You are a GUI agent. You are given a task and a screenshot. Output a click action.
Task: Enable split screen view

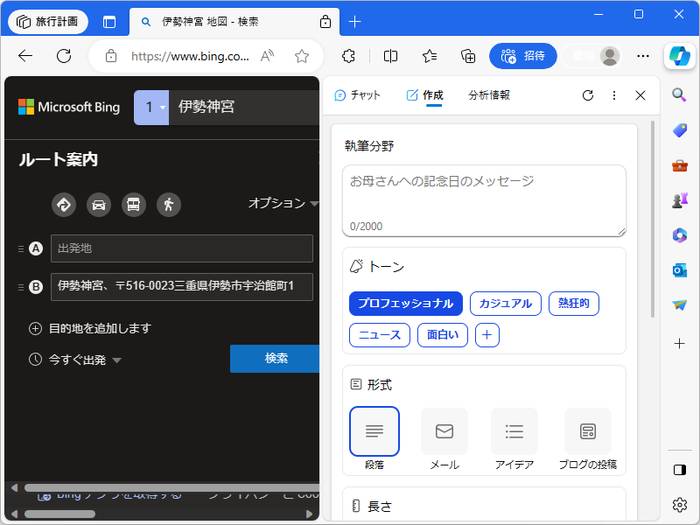coord(390,56)
